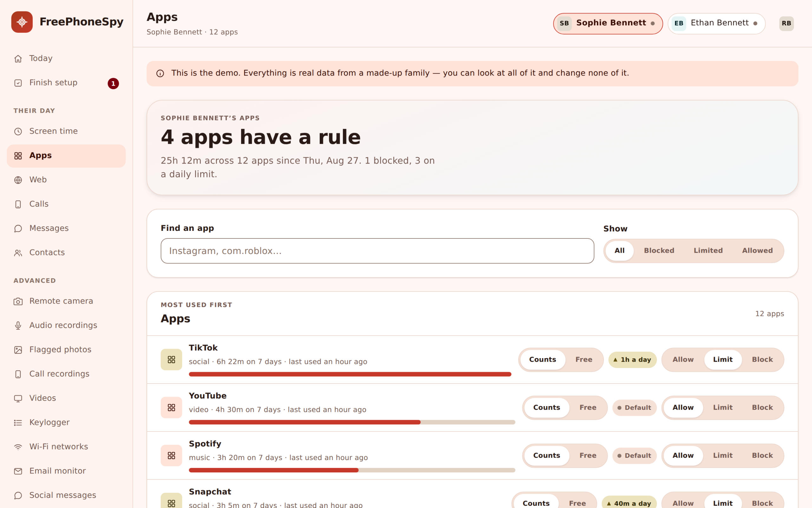Screen dimensions: 812x508
Task: Show All apps filter
Action: click(619, 251)
